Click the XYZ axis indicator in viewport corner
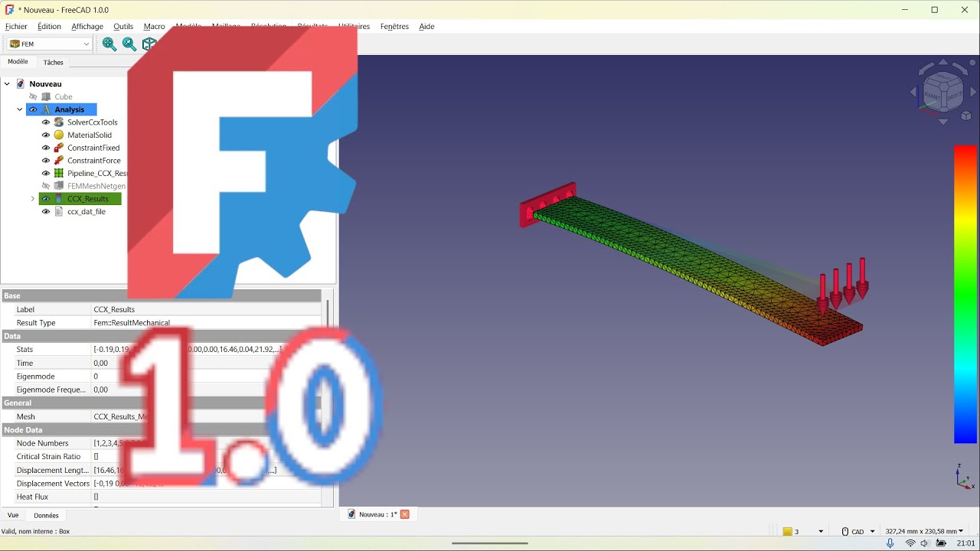This screenshot has width=980, height=551. pyautogui.click(x=964, y=477)
